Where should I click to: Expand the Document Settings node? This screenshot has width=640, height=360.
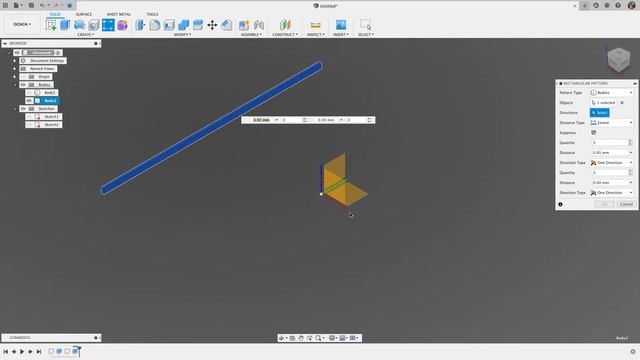click(x=15, y=61)
